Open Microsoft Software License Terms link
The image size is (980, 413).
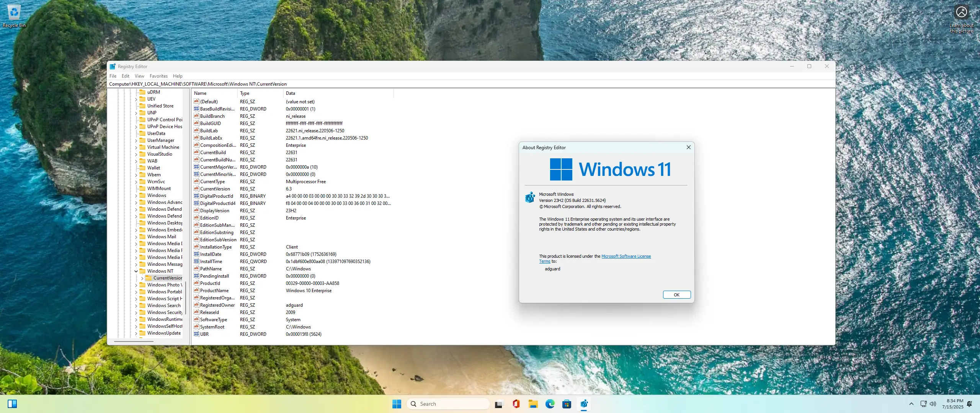pyautogui.click(x=626, y=256)
